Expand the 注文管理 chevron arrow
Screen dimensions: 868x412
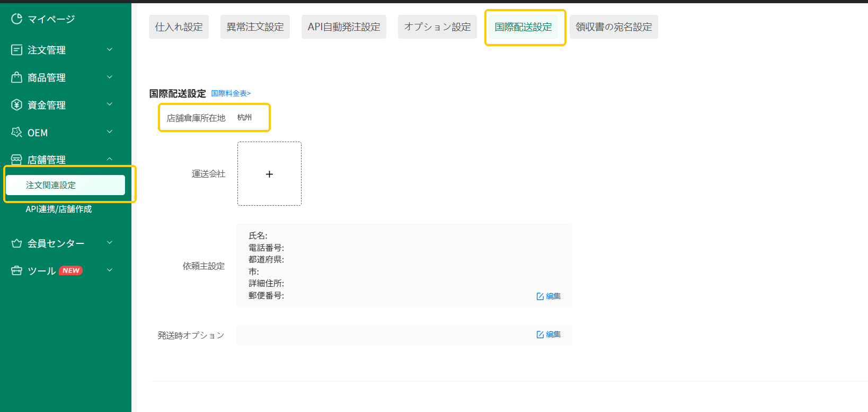pyautogui.click(x=110, y=50)
